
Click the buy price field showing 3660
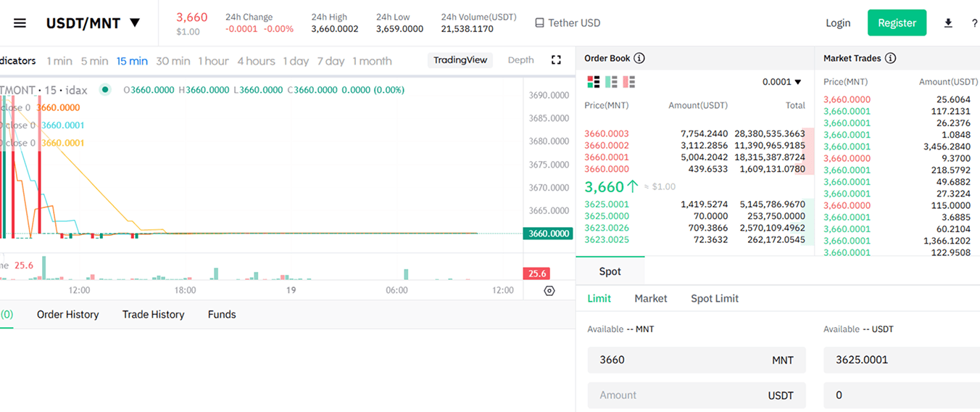coord(697,360)
